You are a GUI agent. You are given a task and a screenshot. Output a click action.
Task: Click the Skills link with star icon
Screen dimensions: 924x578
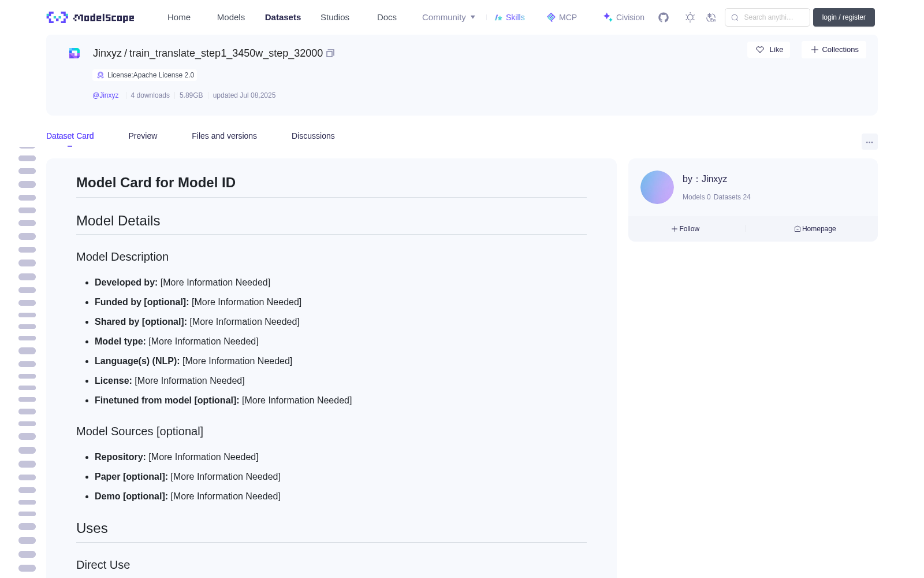(x=509, y=17)
